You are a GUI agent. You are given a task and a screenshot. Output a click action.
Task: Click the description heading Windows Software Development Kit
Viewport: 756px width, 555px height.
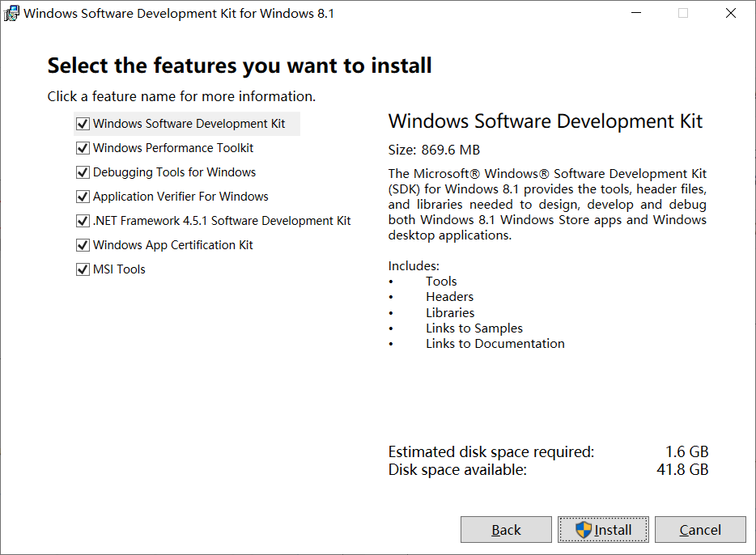546,121
